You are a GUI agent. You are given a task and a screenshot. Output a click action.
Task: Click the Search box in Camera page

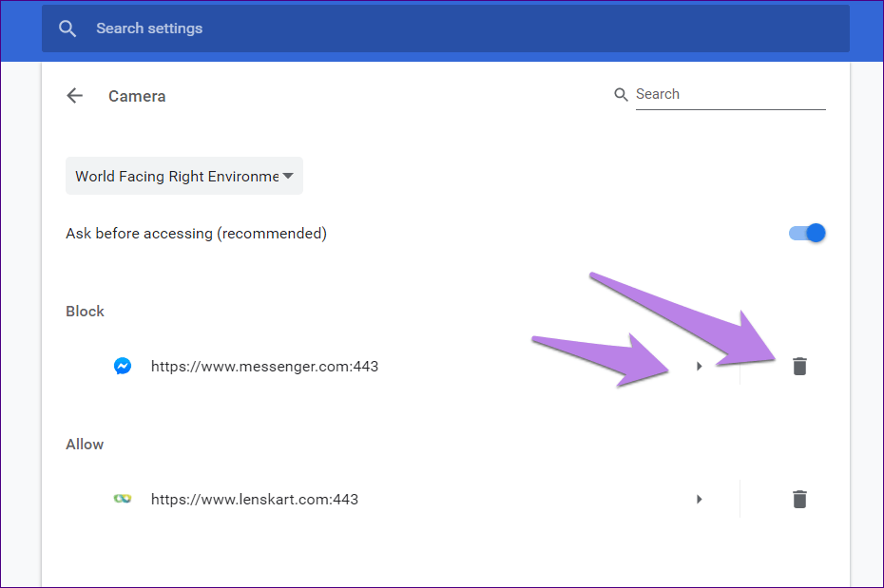pyautogui.click(x=728, y=95)
